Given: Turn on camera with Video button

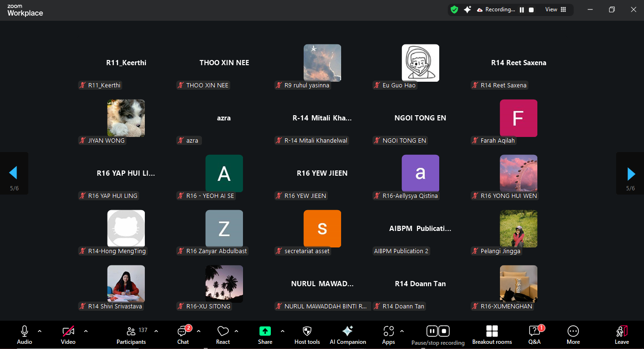Looking at the screenshot, I should tap(68, 334).
